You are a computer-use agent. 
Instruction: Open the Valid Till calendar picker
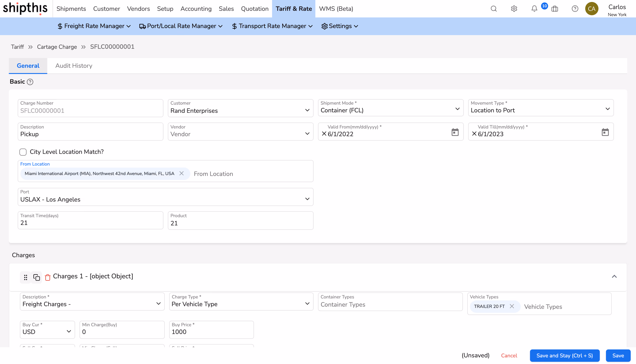(x=605, y=132)
